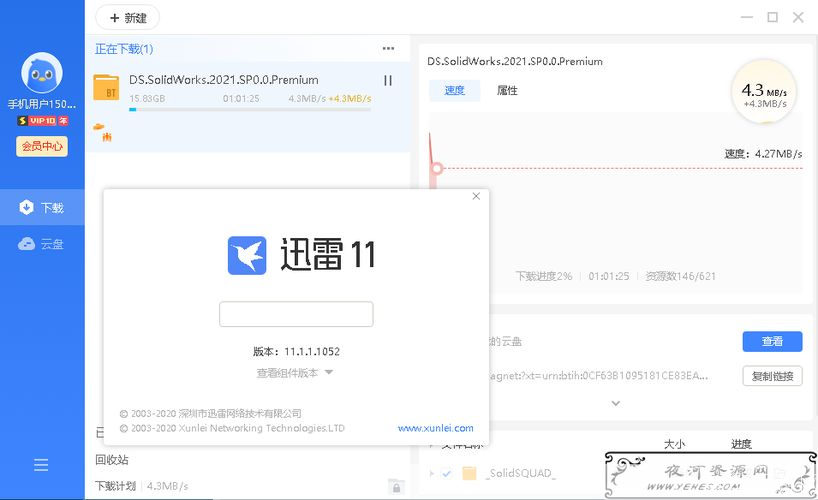Click the private space lock folder icon

click(x=396, y=486)
